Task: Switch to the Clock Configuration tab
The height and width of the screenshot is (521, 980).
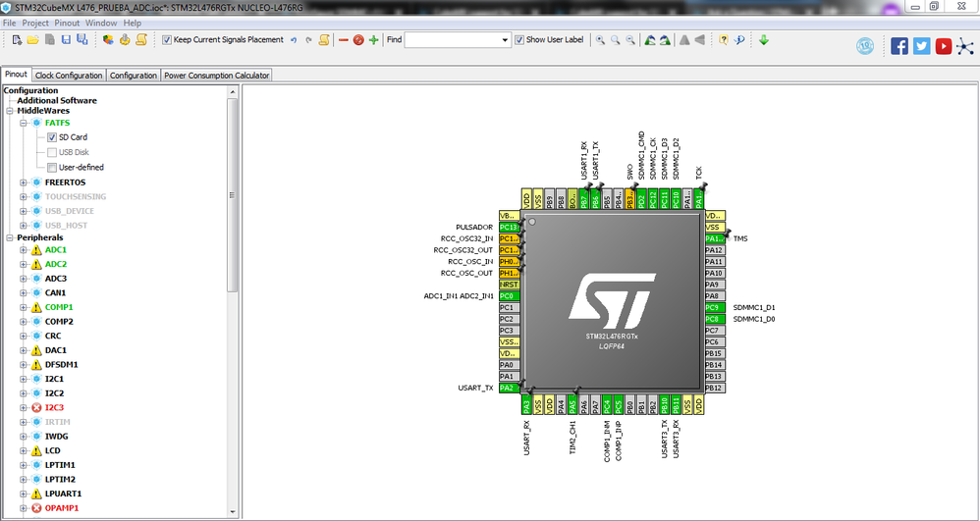Action: 69,76
